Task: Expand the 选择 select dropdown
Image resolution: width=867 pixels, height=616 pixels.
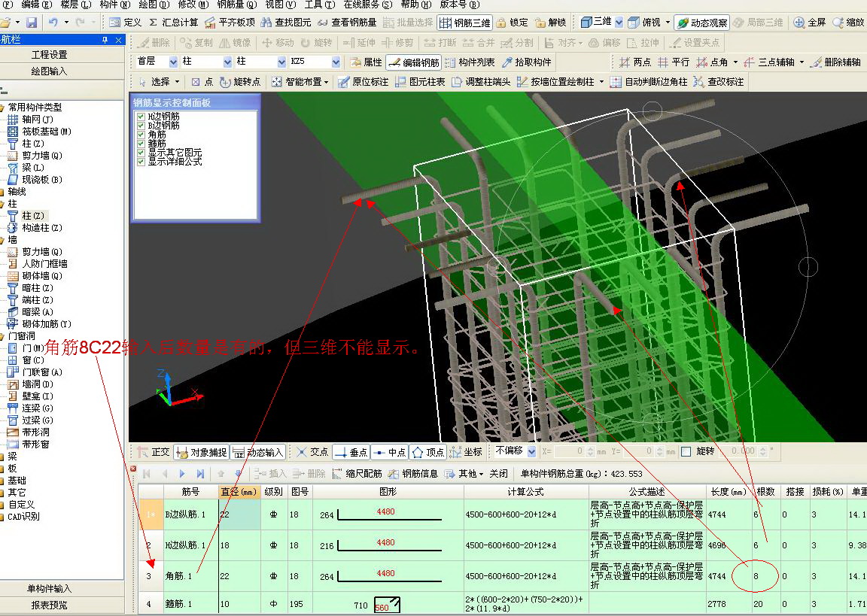Action: 177,82
